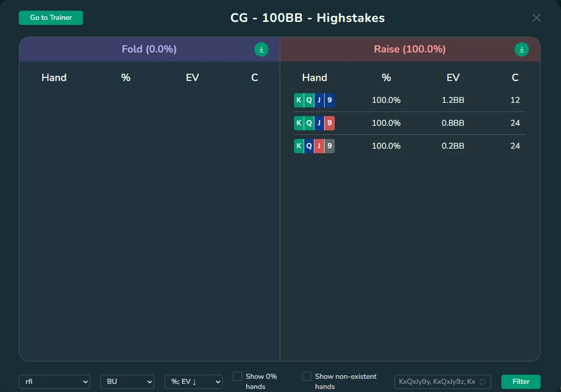Select the Raise (100.0%) panel header

click(409, 49)
